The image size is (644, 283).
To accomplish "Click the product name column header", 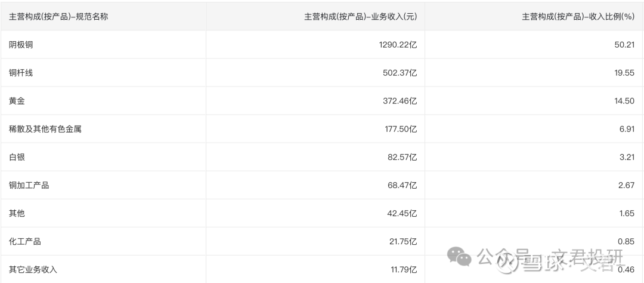I will tap(58, 17).
